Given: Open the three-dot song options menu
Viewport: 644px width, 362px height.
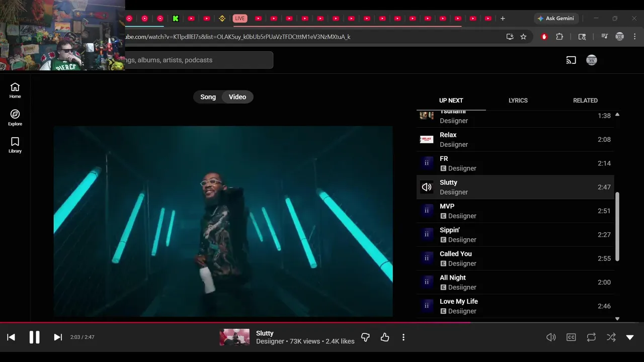Looking at the screenshot, I should [404, 337].
